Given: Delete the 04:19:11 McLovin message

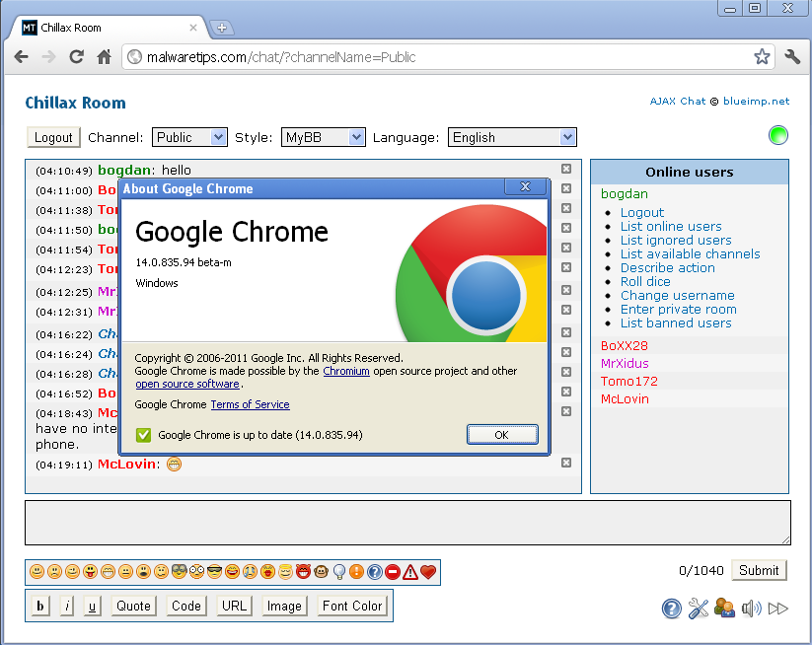Looking at the screenshot, I should click(566, 463).
